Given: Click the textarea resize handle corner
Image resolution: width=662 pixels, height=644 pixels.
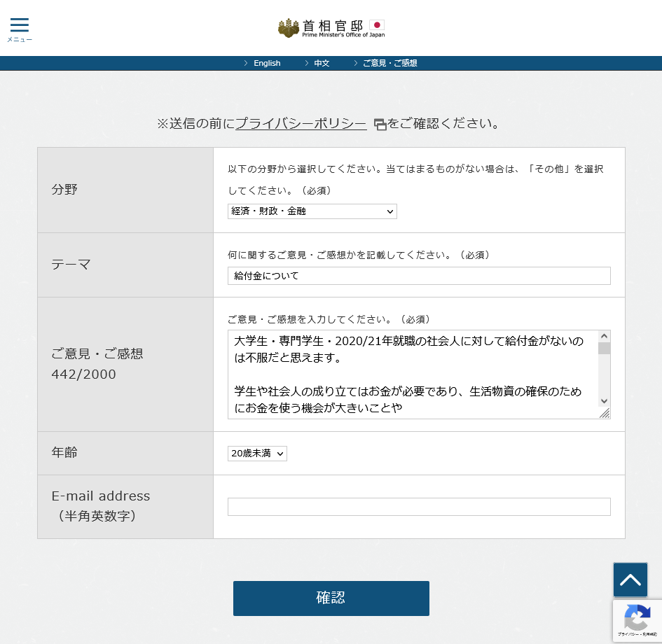Looking at the screenshot, I should [x=605, y=413].
